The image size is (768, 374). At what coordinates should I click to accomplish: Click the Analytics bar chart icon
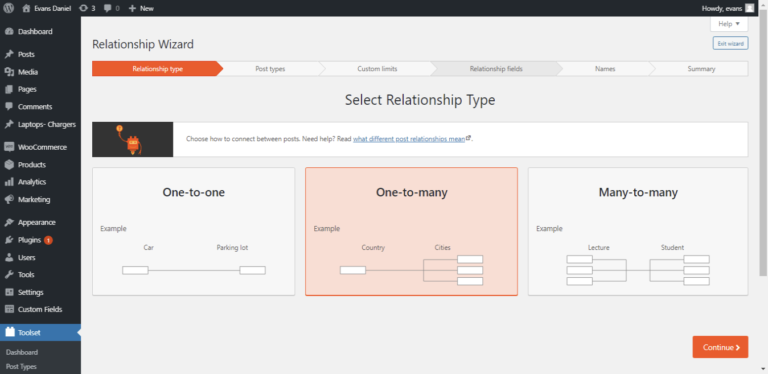point(9,182)
